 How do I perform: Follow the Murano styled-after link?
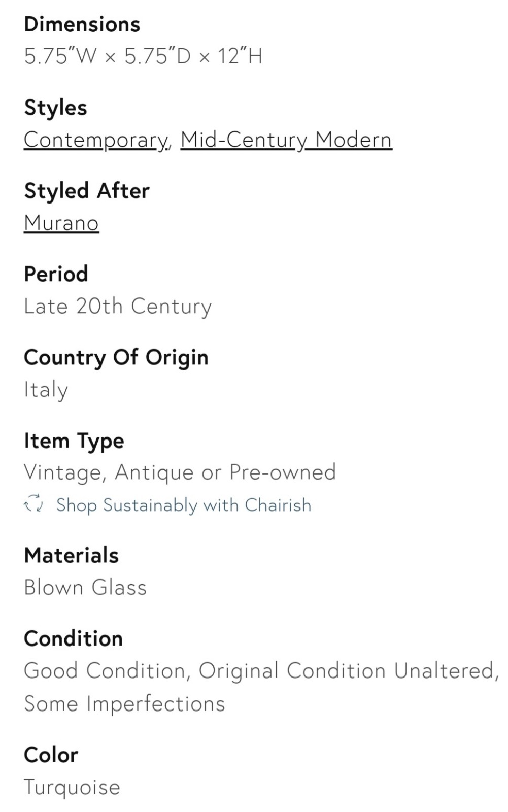coord(61,223)
